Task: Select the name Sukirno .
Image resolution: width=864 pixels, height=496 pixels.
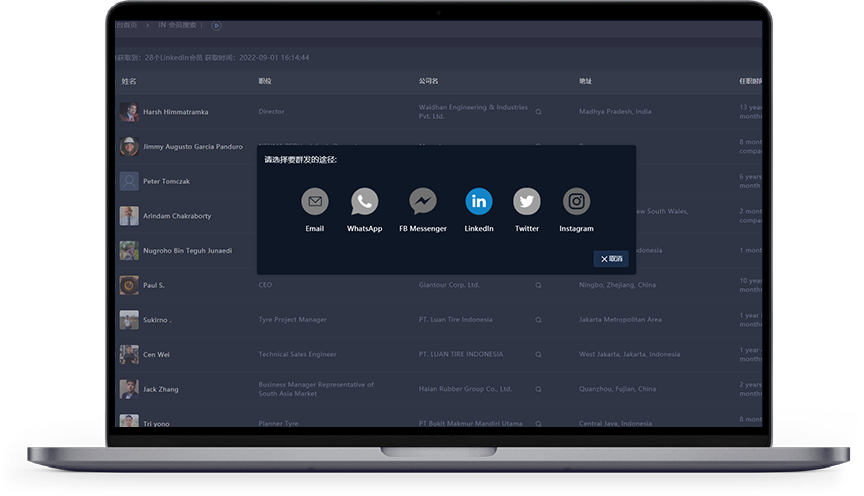Action: coord(157,320)
